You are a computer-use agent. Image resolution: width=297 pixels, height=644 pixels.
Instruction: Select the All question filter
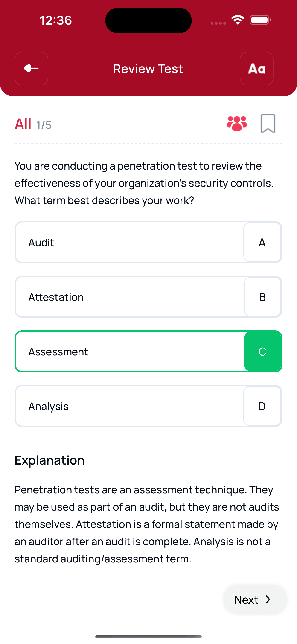(x=23, y=124)
